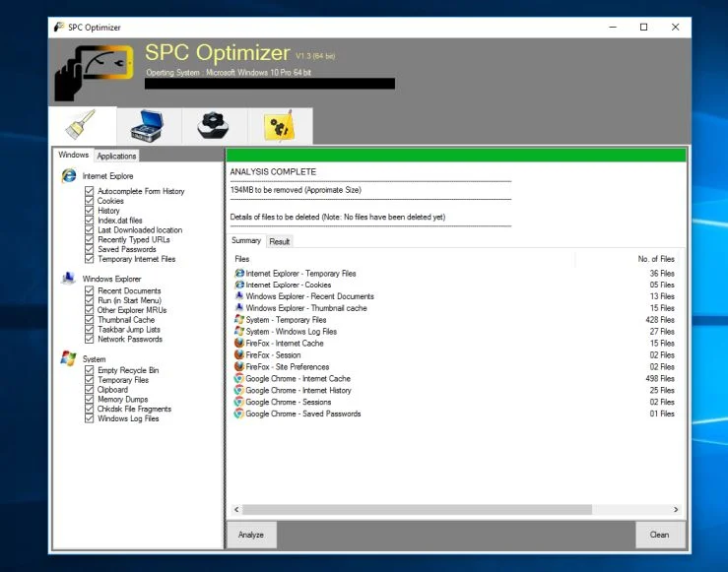The image size is (728, 572).
Task: Click 'FireFox - Site Preferences' row text
Action: click(x=288, y=366)
